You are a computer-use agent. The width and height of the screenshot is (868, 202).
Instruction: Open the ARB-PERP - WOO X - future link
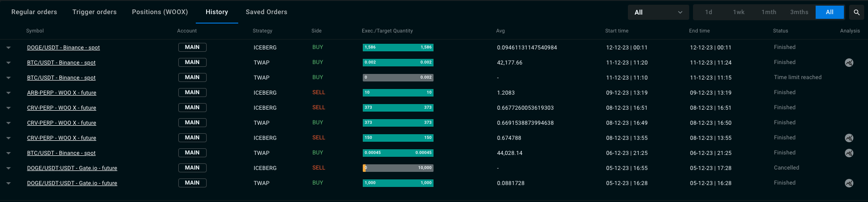[62, 93]
